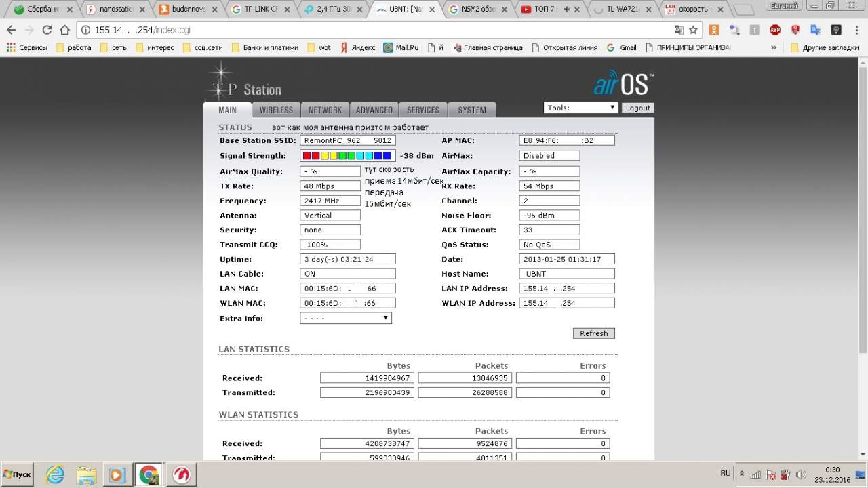The image size is (868, 488).
Task: Open the AdBlock Plus extension icon
Action: (x=774, y=30)
